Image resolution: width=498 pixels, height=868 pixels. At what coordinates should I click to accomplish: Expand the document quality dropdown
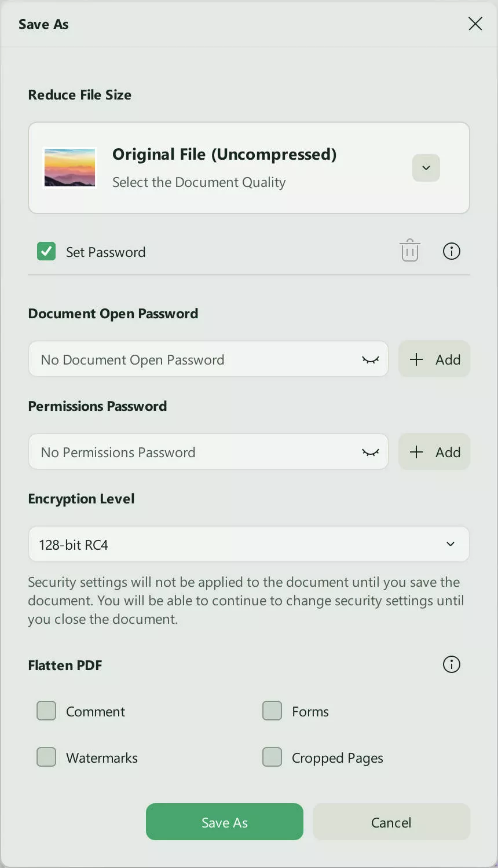426,168
